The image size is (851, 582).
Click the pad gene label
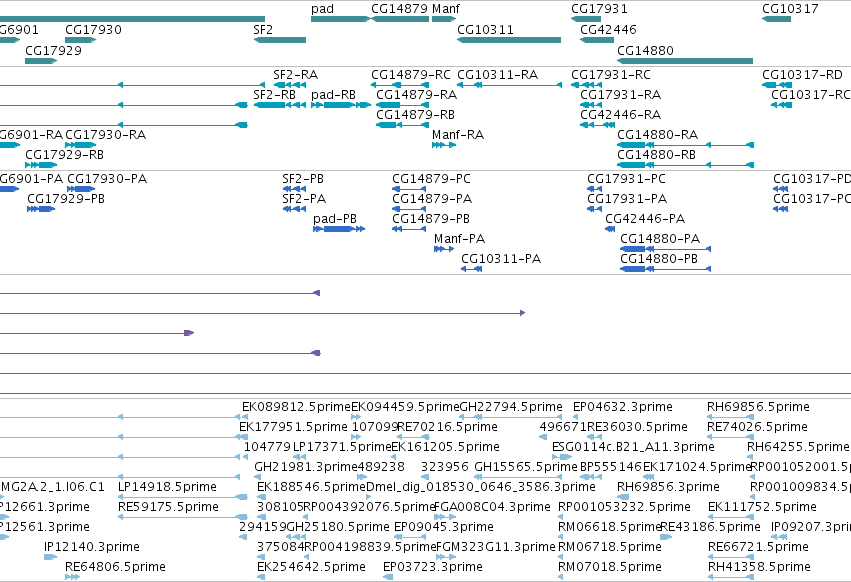[322, 9]
